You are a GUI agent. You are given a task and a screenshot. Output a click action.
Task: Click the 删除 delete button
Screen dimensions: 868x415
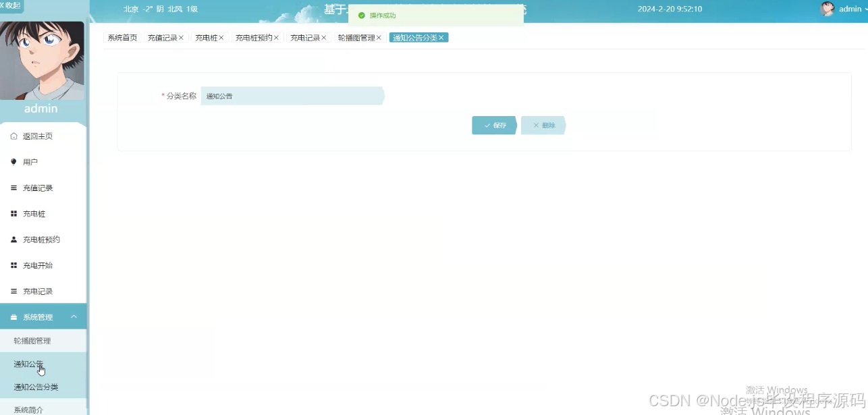tap(543, 126)
